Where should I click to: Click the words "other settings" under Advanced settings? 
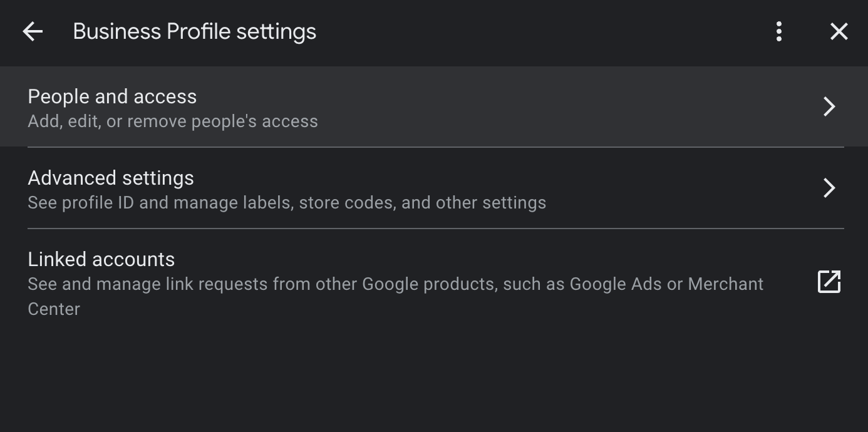tap(490, 203)
